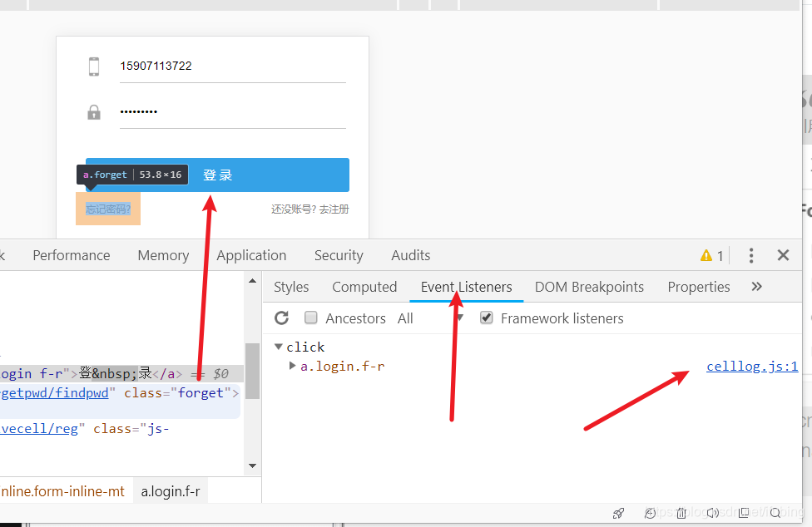The image size is (812, 527).
Task: Click the magnifier icon in bottom bar
Action: click(x=775, y=513)
